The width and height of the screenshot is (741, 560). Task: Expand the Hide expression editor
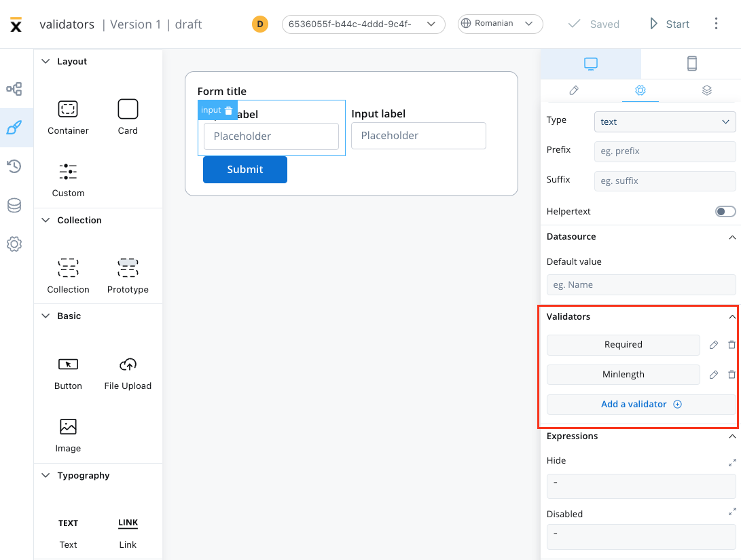tap(732, 462)
